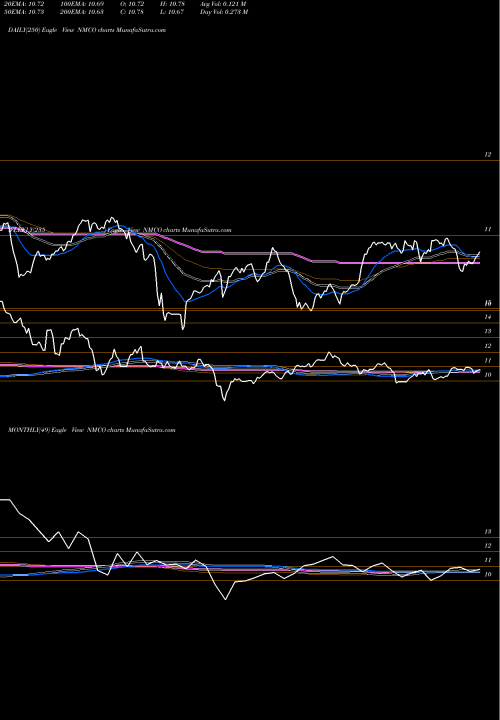The image size is (500, 720).
Task: Click the 14 axis label on weekly chart
Action: pos(489,317)
